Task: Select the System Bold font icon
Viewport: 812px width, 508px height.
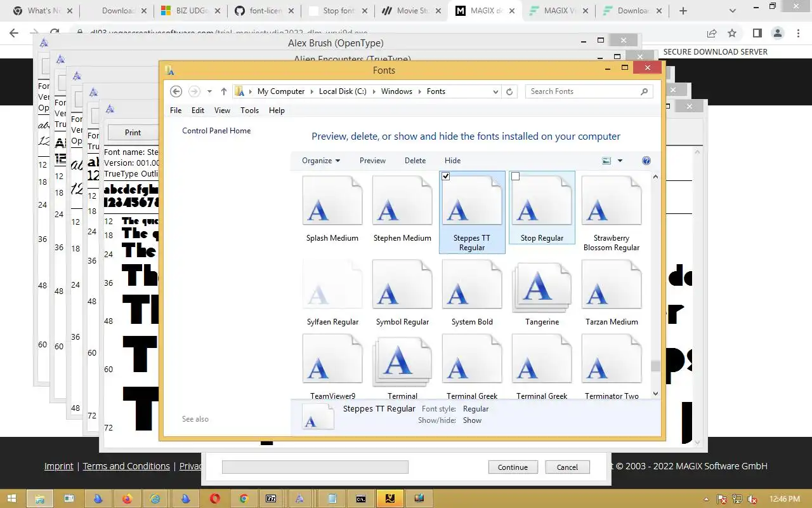Action: tap(472, 284)
